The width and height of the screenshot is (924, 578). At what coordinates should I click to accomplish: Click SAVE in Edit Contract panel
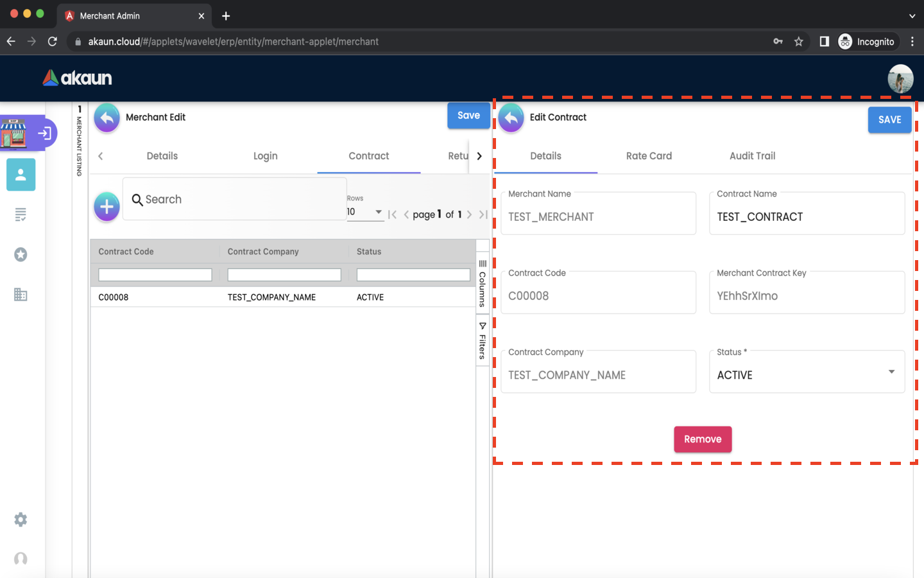[x=889, y=120]
